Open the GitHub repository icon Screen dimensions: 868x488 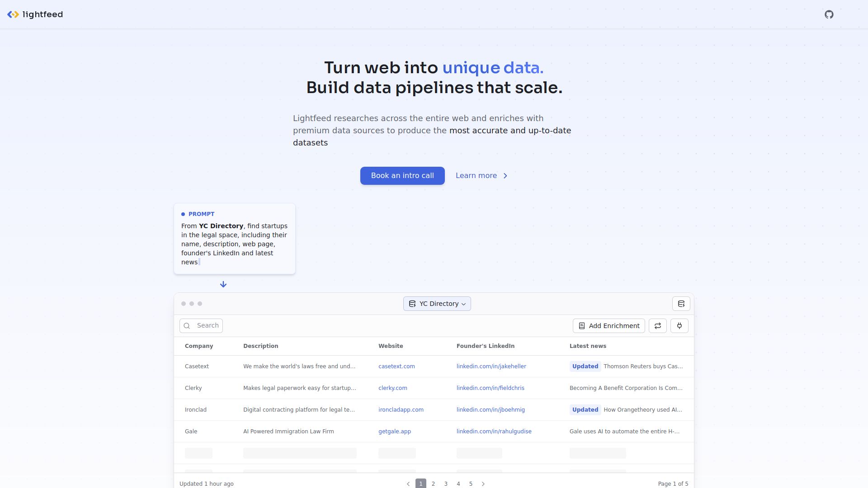(x=829, y=14)
